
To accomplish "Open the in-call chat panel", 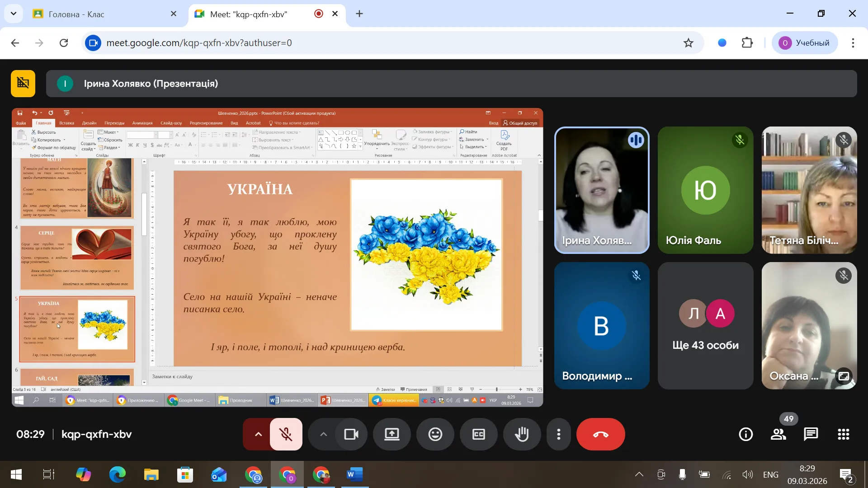I will [x=811, y=434].
